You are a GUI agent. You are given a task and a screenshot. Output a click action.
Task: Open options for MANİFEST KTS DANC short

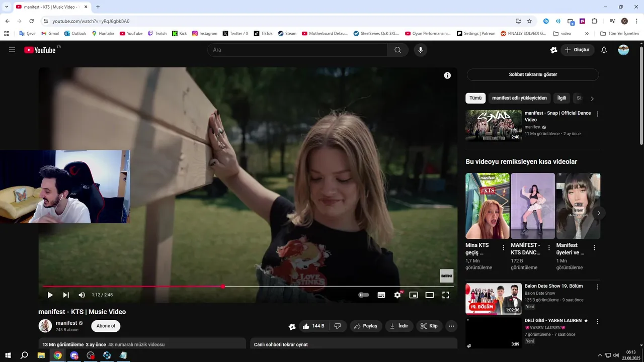549,248
